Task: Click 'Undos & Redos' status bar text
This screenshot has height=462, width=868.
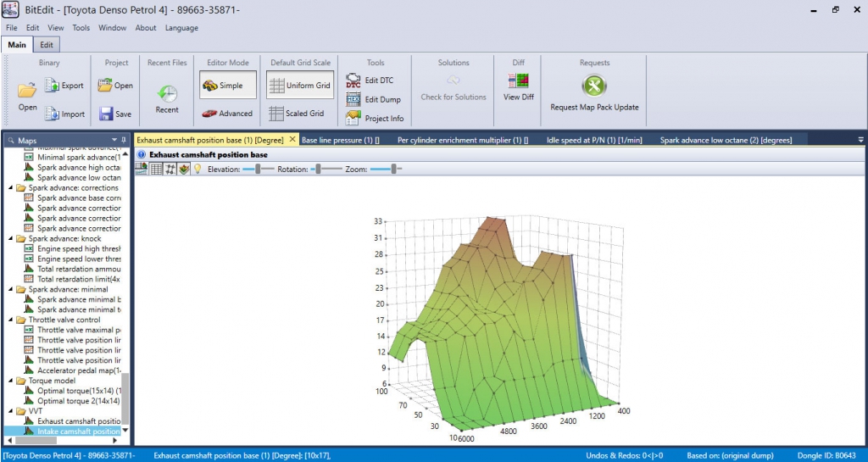Action: pyautogui.click(x=625, y=455)
